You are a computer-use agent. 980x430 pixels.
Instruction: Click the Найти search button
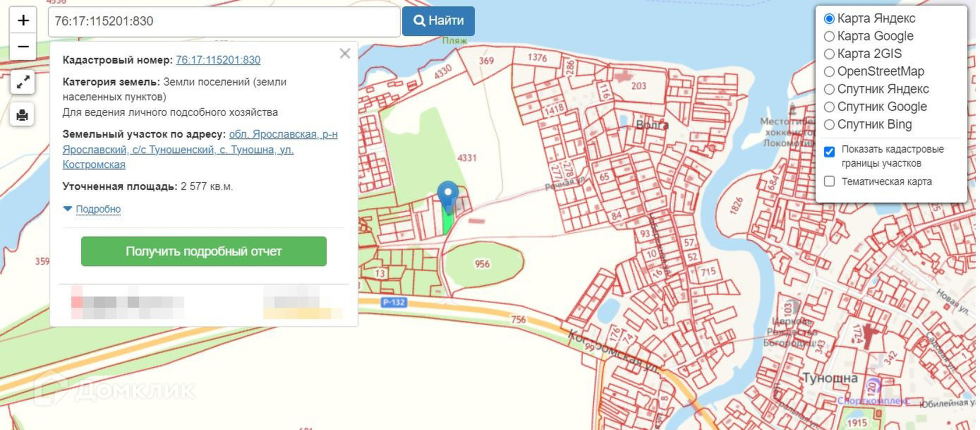(438, 21)
